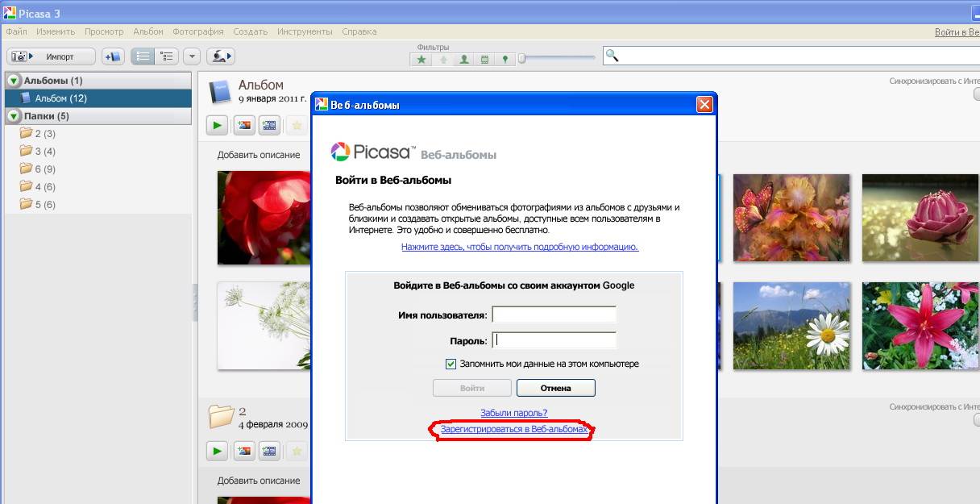The width and height of the screenshot is (980, 504).
Task: Toggle Запомнить мои данные checkbox
Action: coord(451,364)
